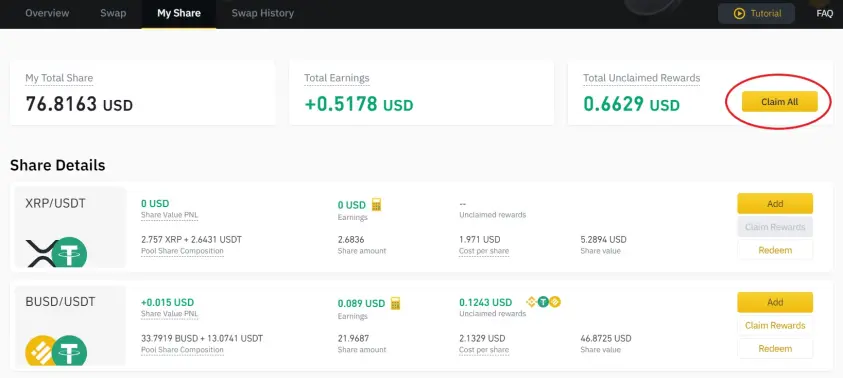Click Share Value PNL label in XRP/USDT row
The width and height of the screenshot is (843, 378).
coord(169,215)
